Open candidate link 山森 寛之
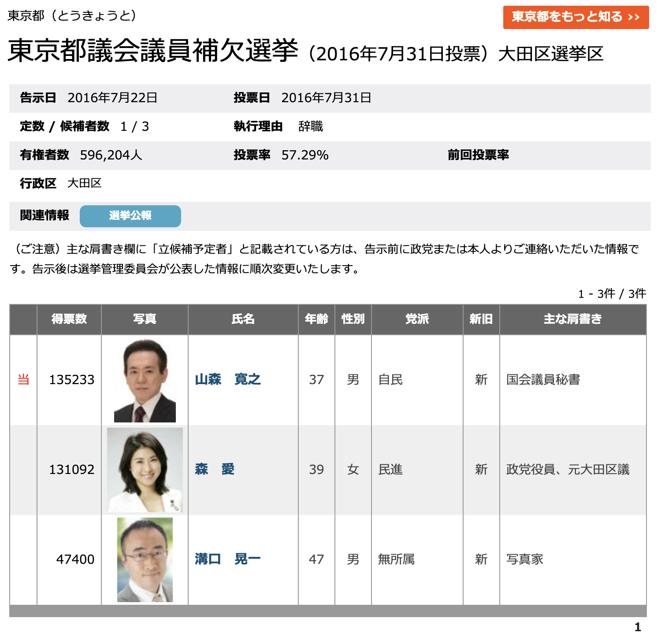 228,379
